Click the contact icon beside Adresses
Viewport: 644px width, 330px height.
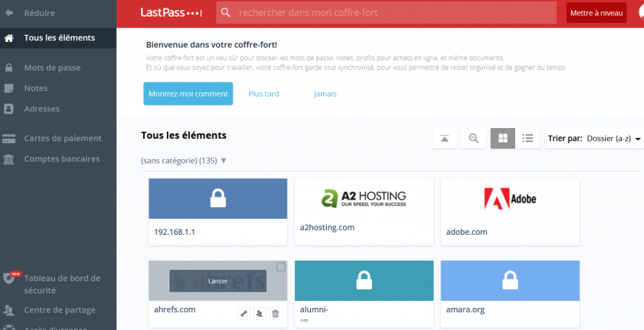[8, 109]
